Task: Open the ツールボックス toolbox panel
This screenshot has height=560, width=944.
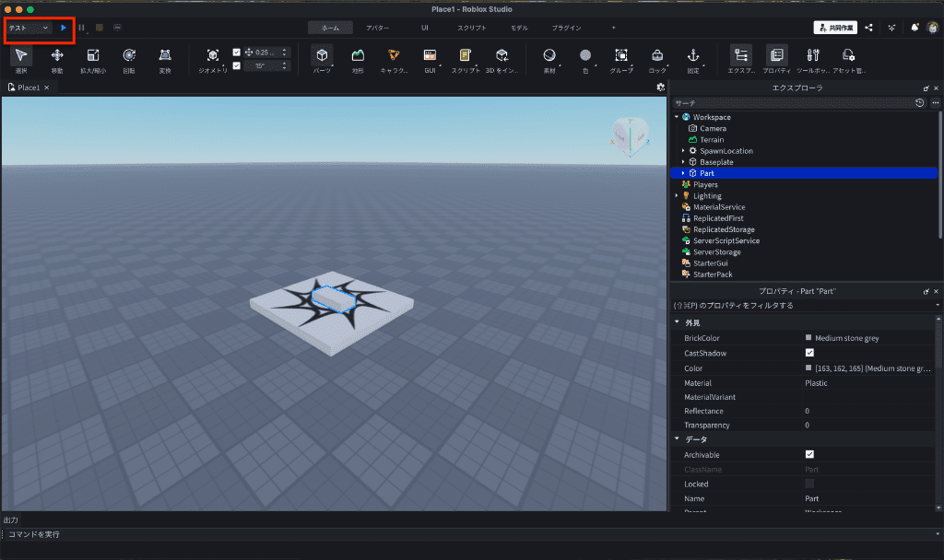Action: (812, 57)
